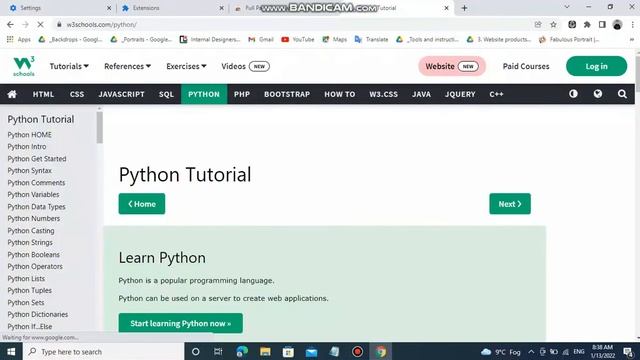The image size is (640, 360).
Task: Open the globe translate icon
Action: tap(598, 94)
